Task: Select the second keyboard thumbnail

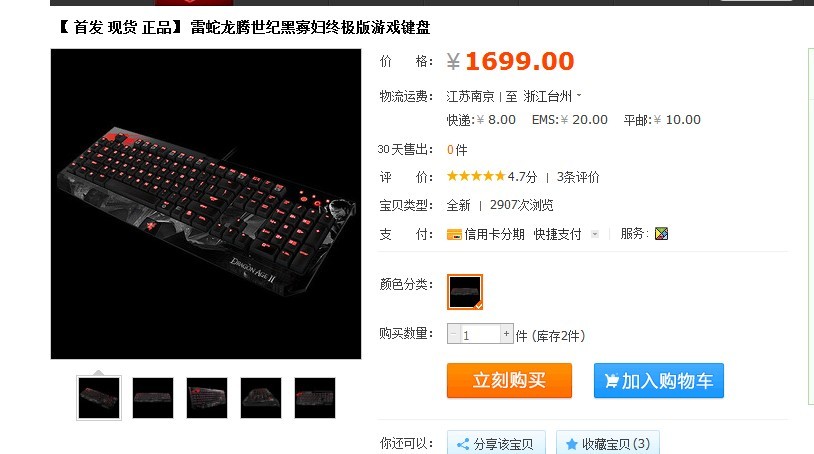Action: pos(153,397)
